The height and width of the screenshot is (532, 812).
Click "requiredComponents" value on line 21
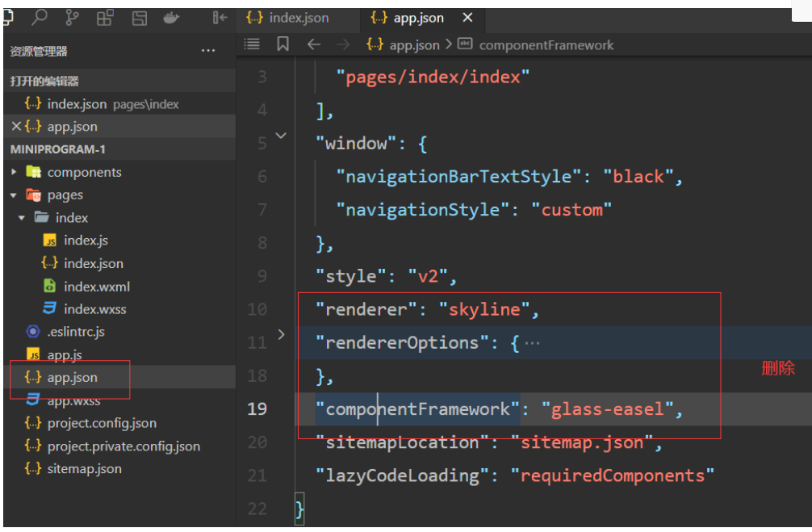point(613,476)
